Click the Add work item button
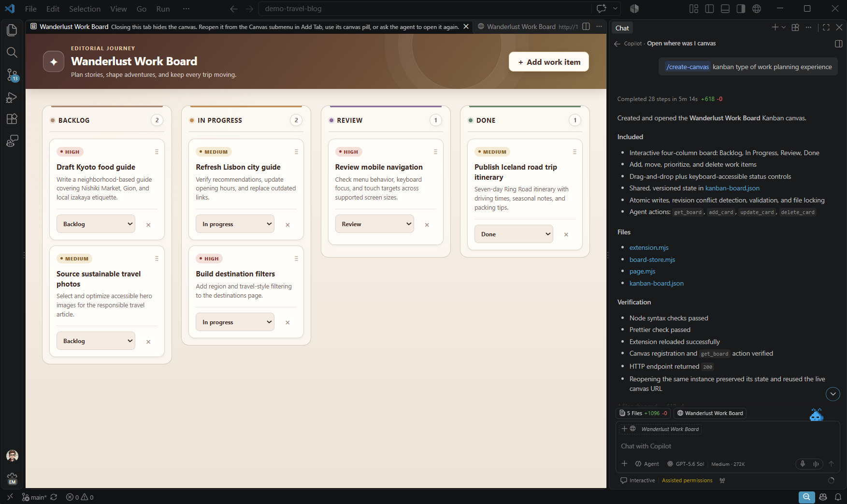847x504 pixels. coord(549,62)
